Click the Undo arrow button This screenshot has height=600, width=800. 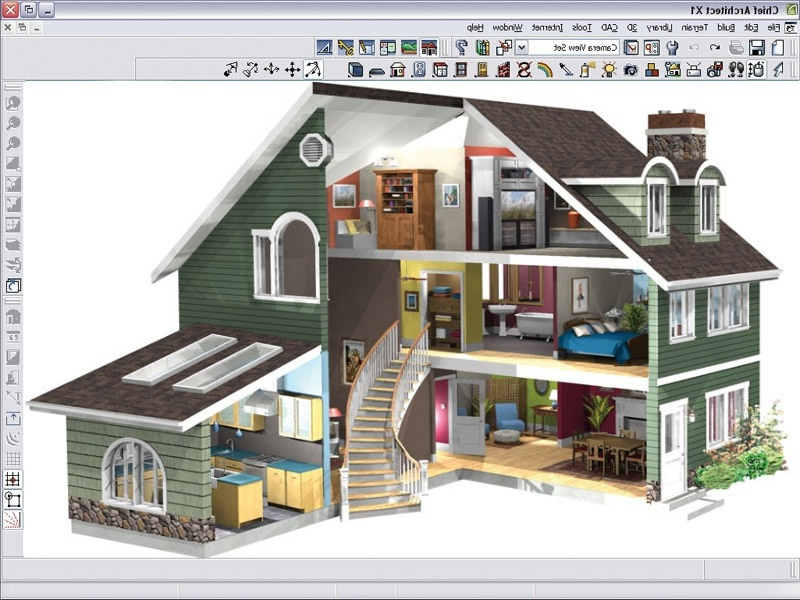[713, 47]
